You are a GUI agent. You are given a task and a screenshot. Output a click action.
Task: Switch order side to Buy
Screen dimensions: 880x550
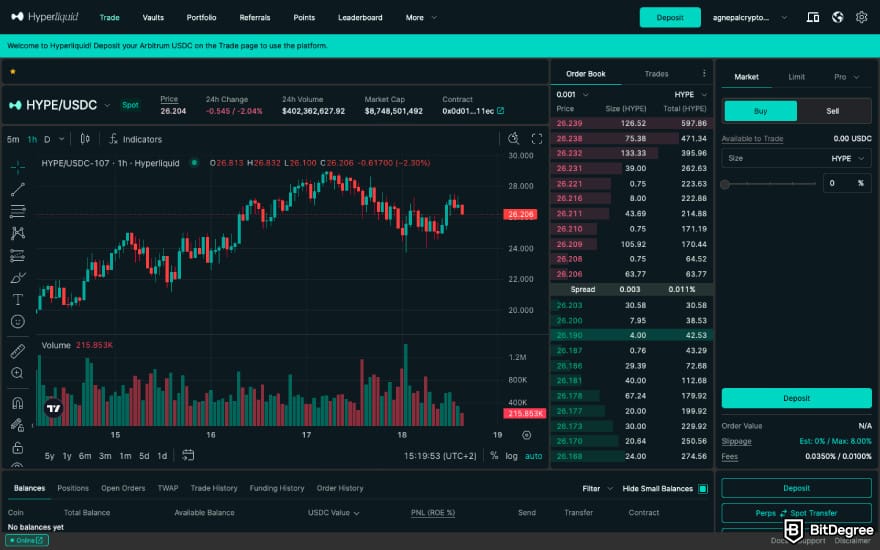(x=760, y=111)
